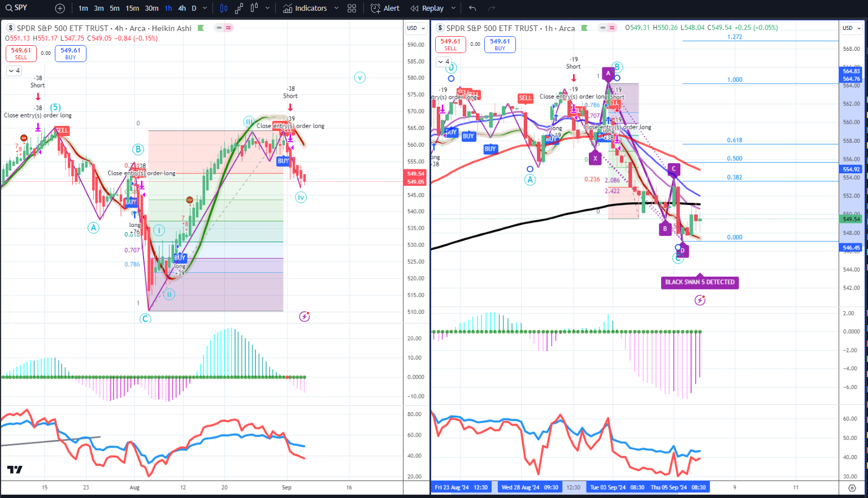Select the 15m timeframe
Viewport: 868px width, 498px height.
[132, 8]
